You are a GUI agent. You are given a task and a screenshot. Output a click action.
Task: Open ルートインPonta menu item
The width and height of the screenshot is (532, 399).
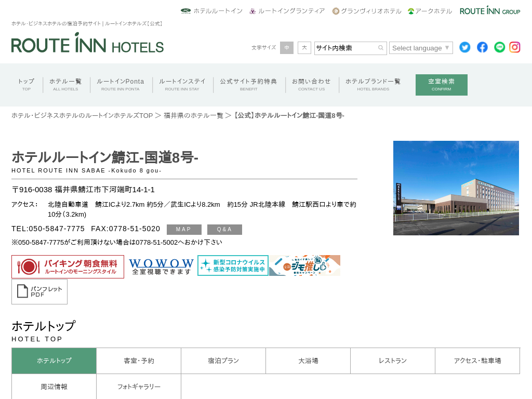(x=121, y=85)
